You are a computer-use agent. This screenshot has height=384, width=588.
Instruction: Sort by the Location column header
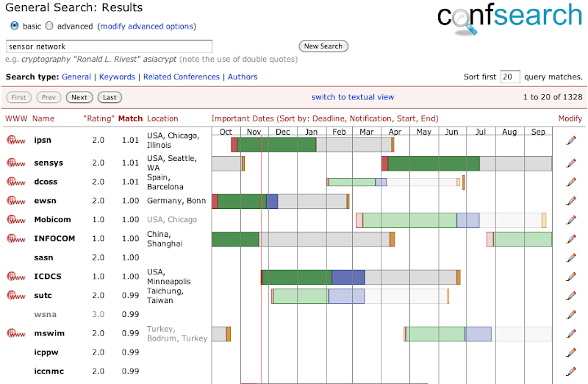162,118
